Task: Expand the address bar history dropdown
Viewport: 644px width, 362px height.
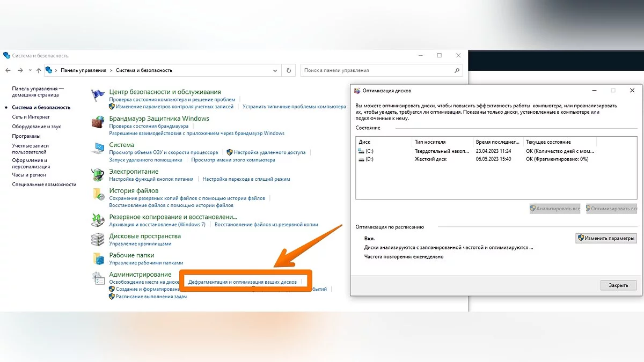Action: coord(275,70)
